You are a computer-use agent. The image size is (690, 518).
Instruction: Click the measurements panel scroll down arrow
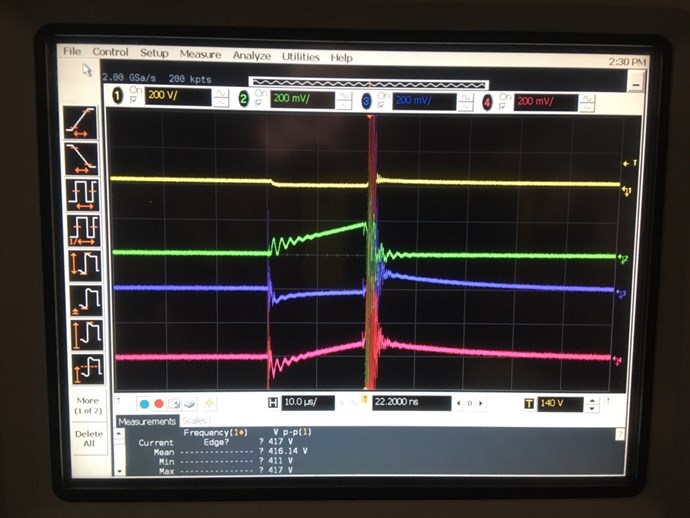119,471
